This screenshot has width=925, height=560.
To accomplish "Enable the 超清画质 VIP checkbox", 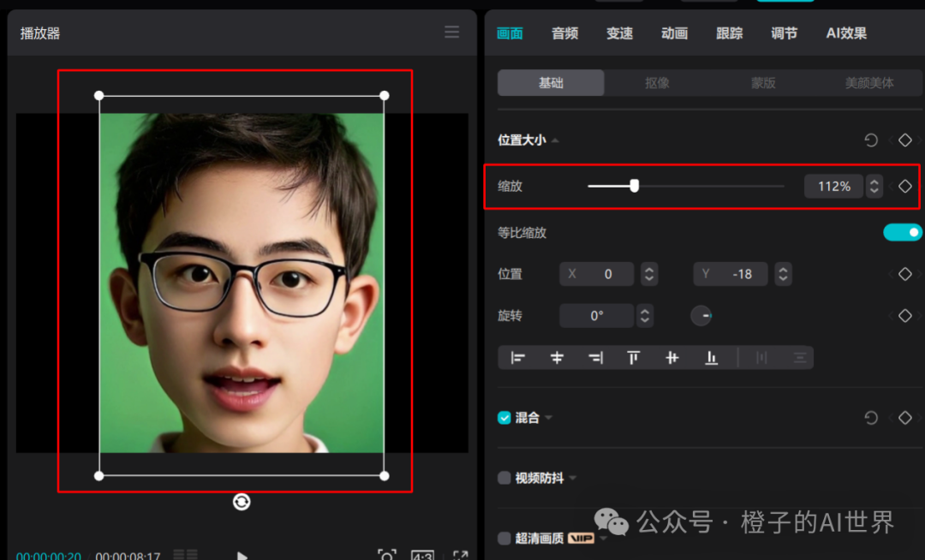I will (504, 539).
